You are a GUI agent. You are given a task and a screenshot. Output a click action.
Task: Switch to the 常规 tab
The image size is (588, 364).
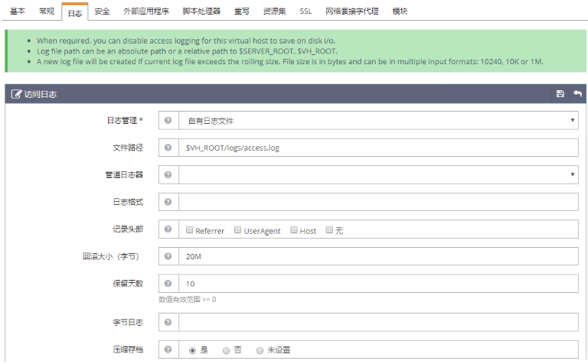[x=47, y=11]
